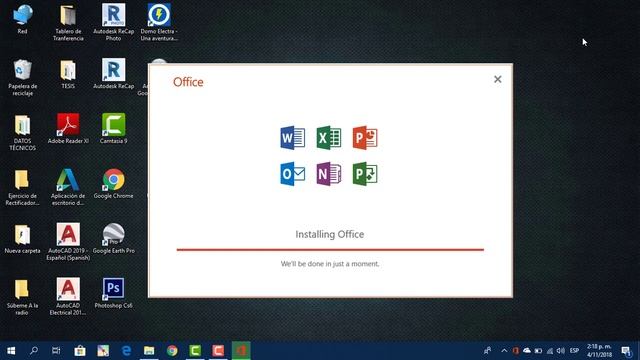Open taskbar search magnifier
Viewport: 640px width, 360px height.
tap(34, 351)
